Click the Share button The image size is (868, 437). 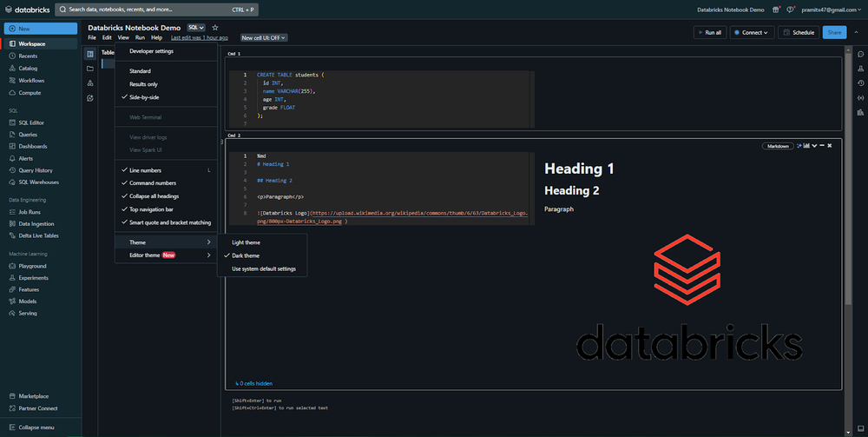pos(834,33)
